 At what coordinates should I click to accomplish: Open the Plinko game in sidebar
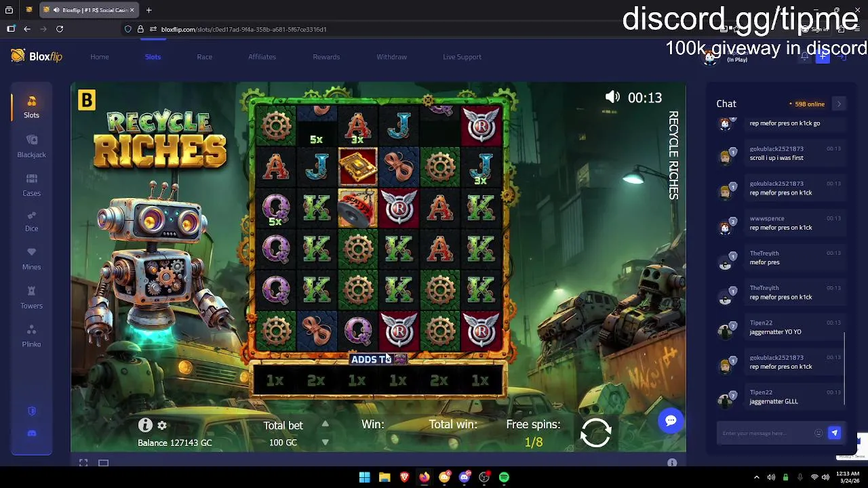tap(31, 336)
